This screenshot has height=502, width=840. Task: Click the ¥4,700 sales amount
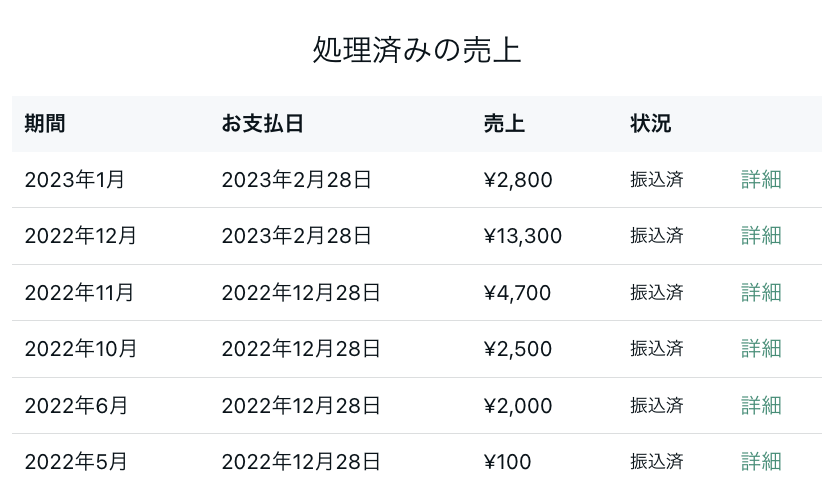517,293
